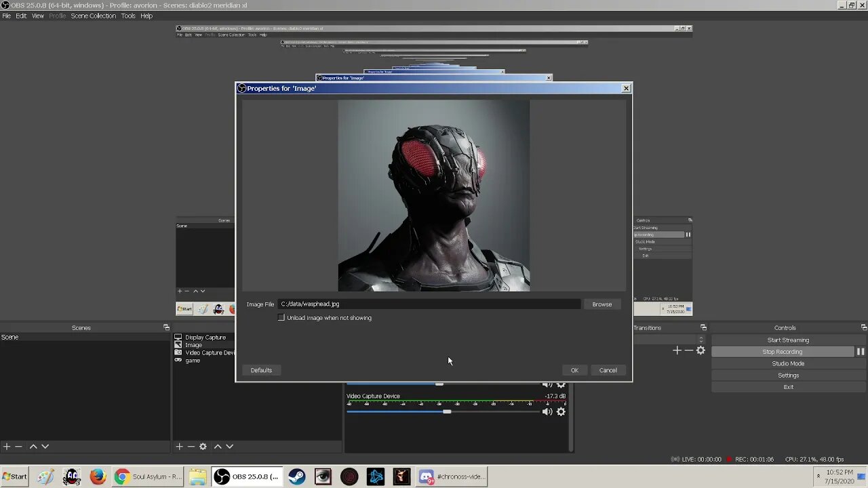The width and height of the screenshot is (868, 488).
Task: Open source properties gear in Sources panel
Action: point(203,447)
